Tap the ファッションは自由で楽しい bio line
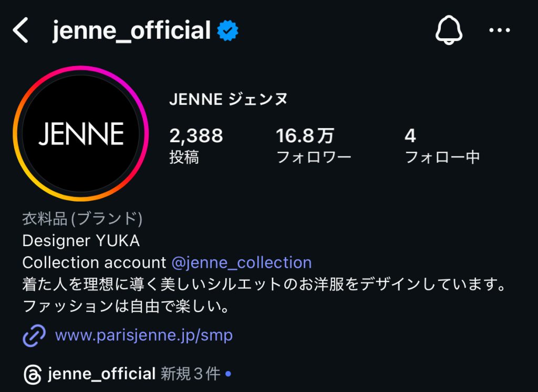The height and width of the screenshot is (392, 538). click(126, 306)
